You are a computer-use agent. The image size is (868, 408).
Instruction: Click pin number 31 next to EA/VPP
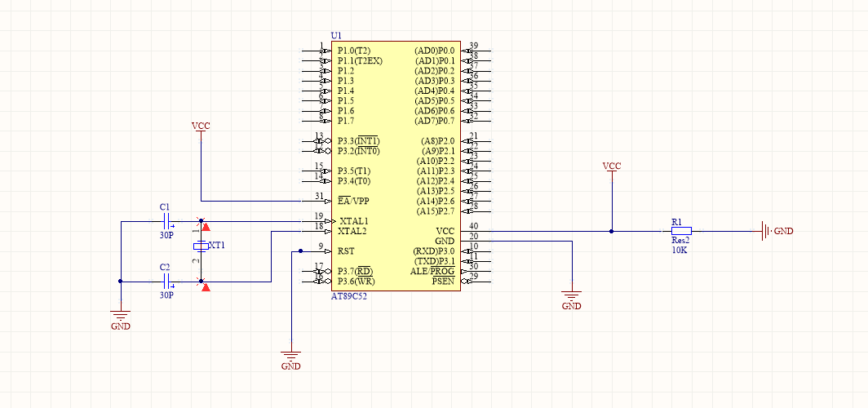click(x=319, y=196)
